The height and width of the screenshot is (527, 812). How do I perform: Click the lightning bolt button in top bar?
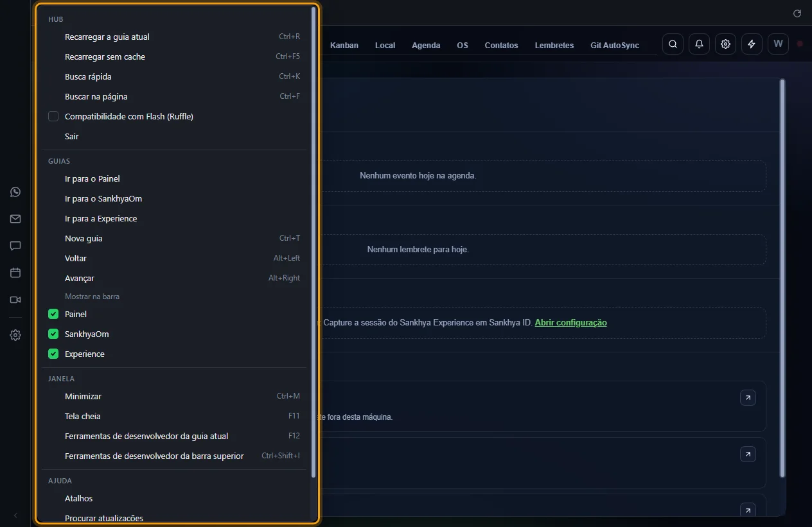click(752, 44)
